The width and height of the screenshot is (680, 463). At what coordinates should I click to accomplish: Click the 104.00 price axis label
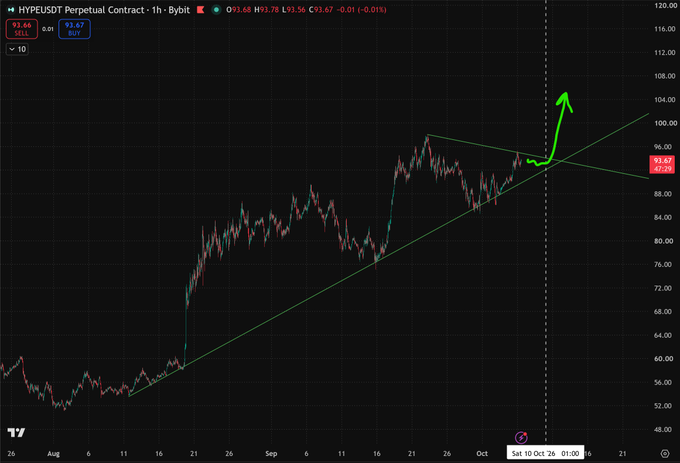click(664, 100)
